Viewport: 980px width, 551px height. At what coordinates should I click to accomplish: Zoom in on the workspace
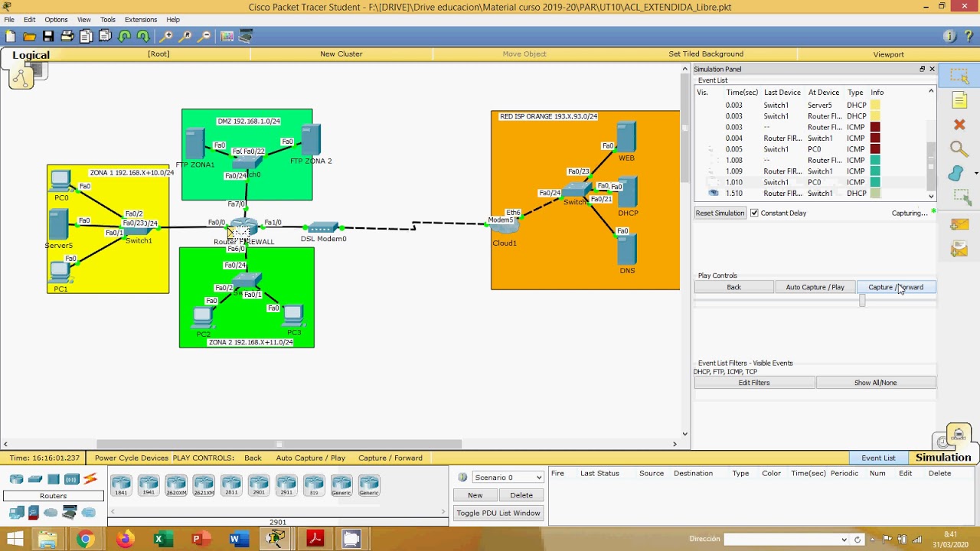pyautogui.click(x=166, y=36)
